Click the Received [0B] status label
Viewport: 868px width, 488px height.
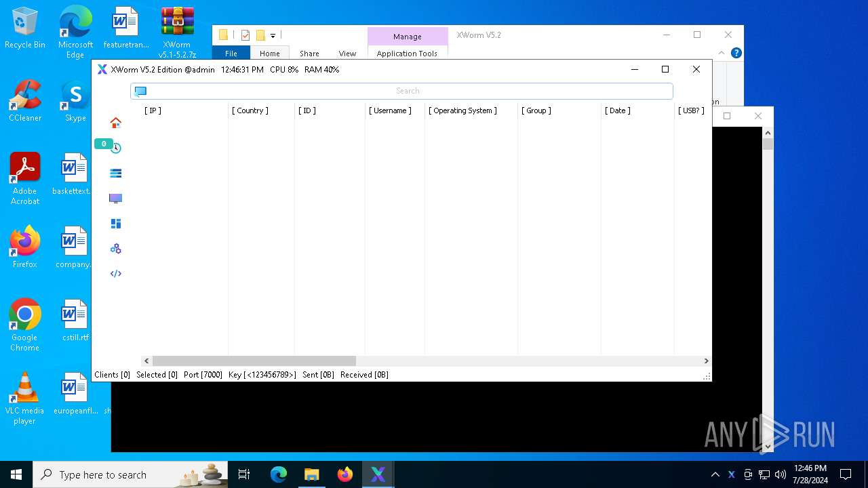point(364,375)
